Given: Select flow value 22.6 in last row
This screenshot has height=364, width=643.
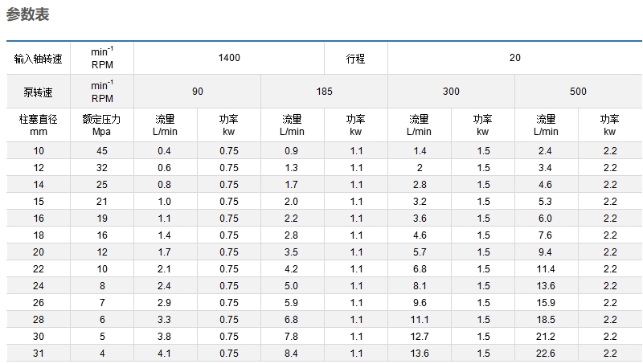Looking at the screenshot, I should (x=547, y=354).
